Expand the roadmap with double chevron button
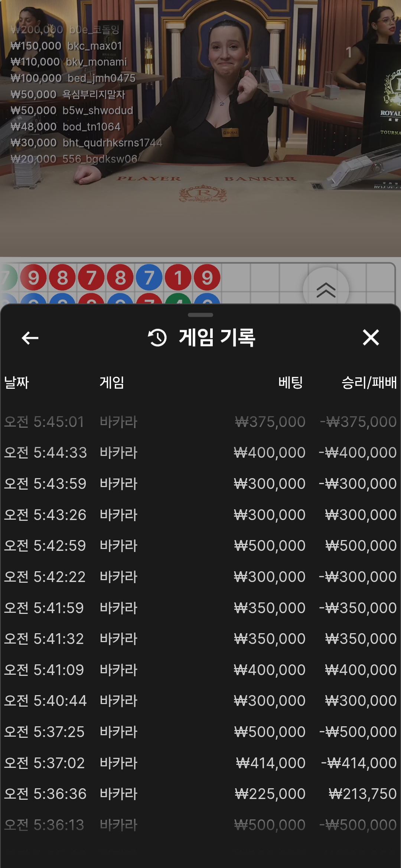 point(326,290)
